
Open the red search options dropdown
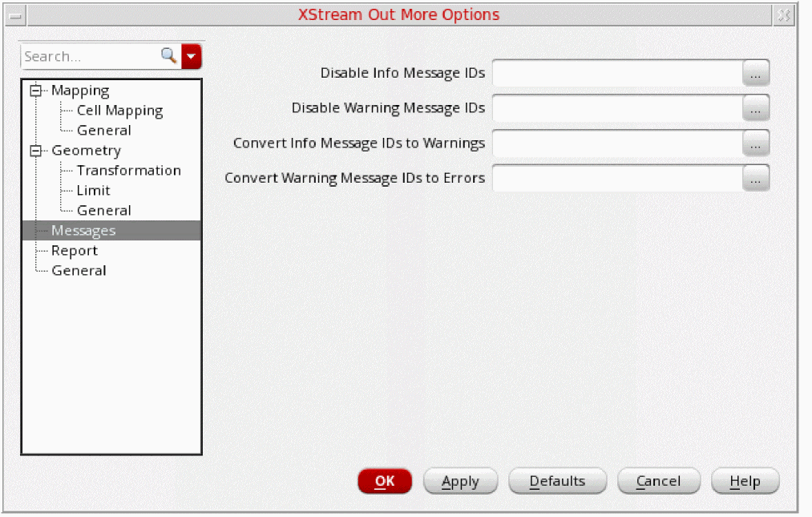click(x=191, y=56)
